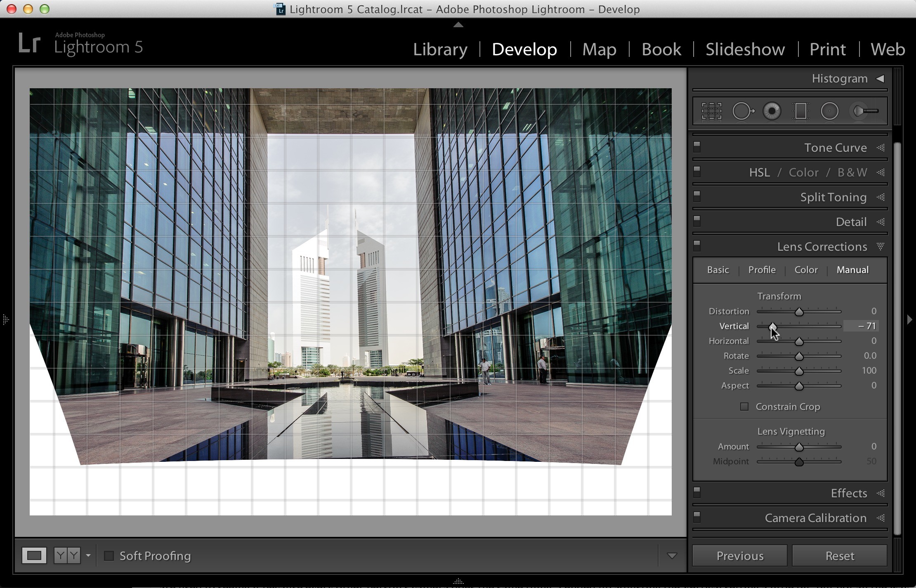The width and height of the screenshot is (916, 588).
Task: Select the Radial Filter tool
Action: 829,111
